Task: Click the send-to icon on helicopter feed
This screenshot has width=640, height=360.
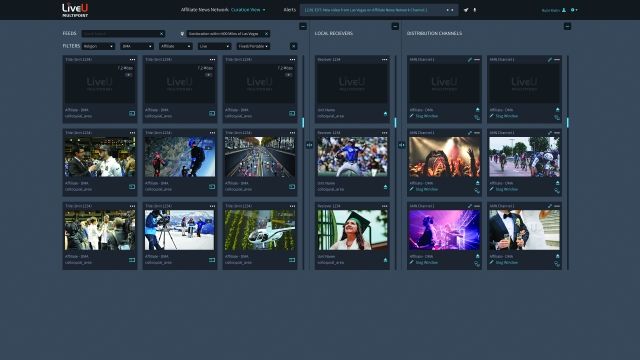Action: (292, 260)
